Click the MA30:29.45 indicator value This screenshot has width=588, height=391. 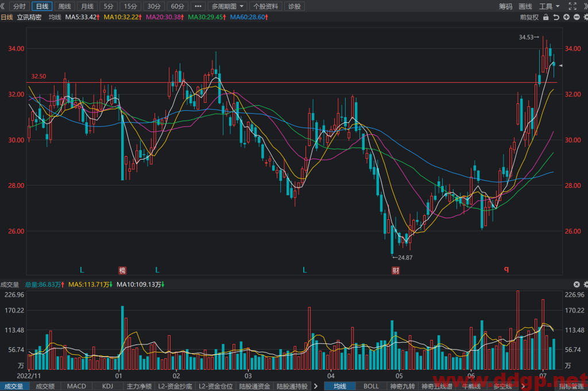pos(207,17)
